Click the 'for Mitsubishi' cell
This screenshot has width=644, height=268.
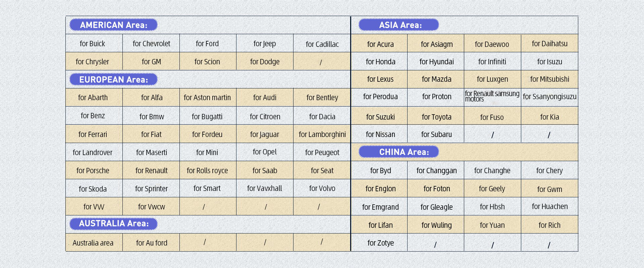(x=549, y=79)
